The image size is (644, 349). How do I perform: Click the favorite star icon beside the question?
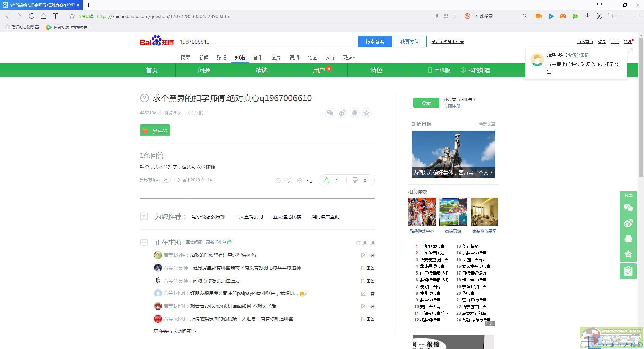click(x=366, y=113)
